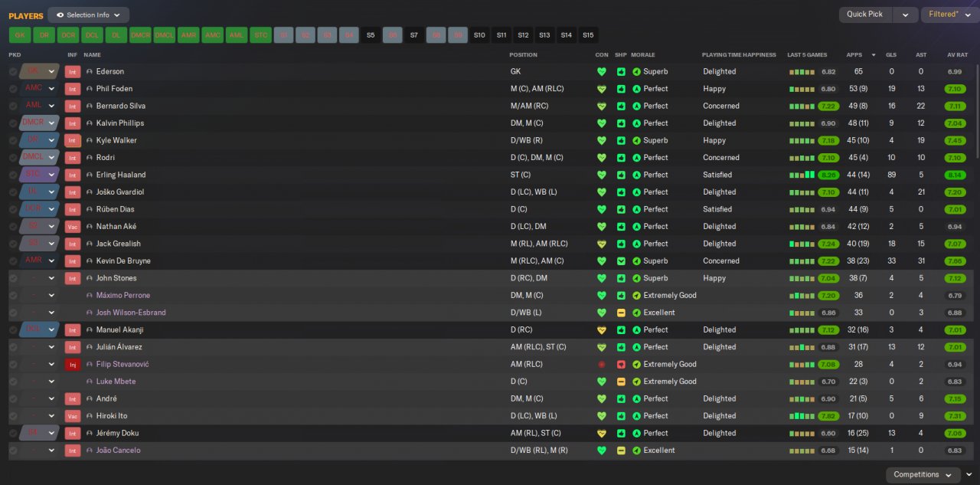Toggle the pick checkmark for André
Screen dimensions: 980x485
(x=13, y=398)
